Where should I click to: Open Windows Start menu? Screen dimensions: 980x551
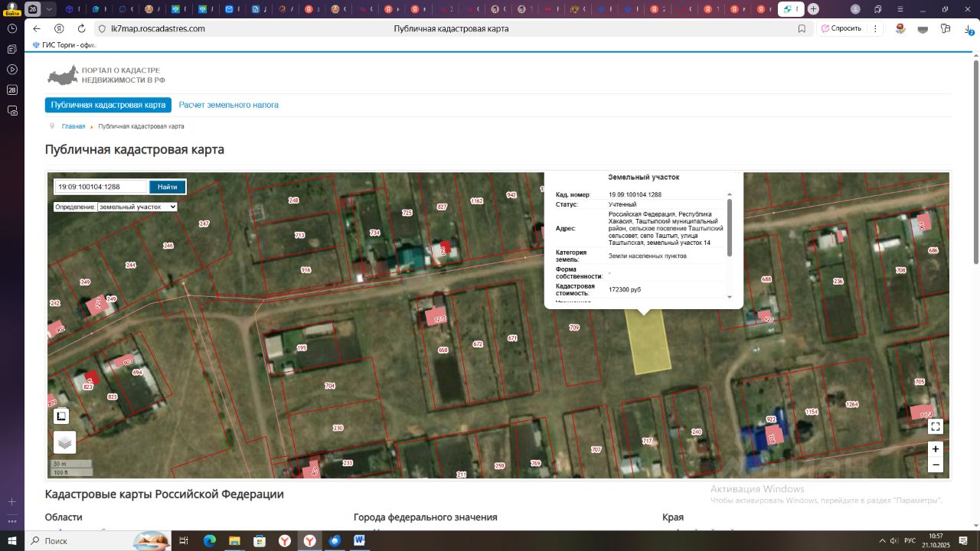tap(12, 540)
